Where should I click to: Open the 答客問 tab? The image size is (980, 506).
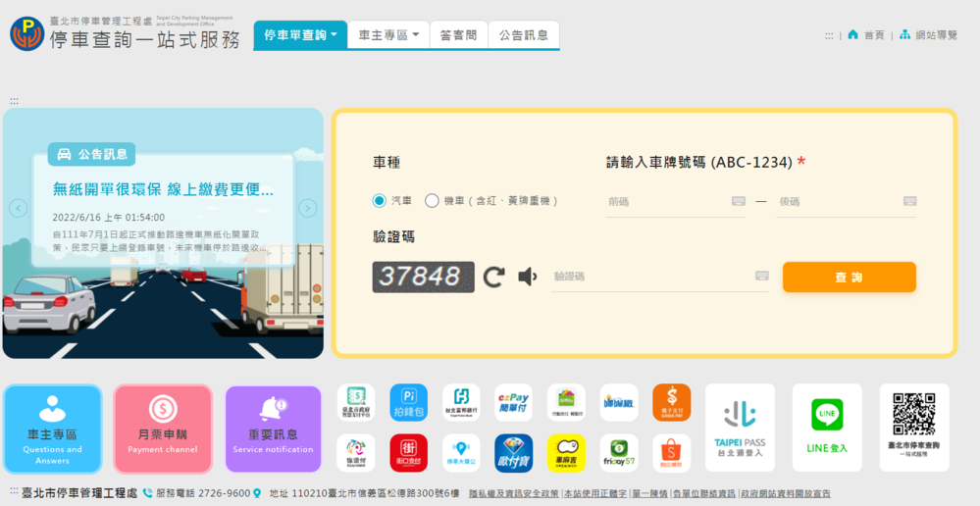[x=458, y=35]
